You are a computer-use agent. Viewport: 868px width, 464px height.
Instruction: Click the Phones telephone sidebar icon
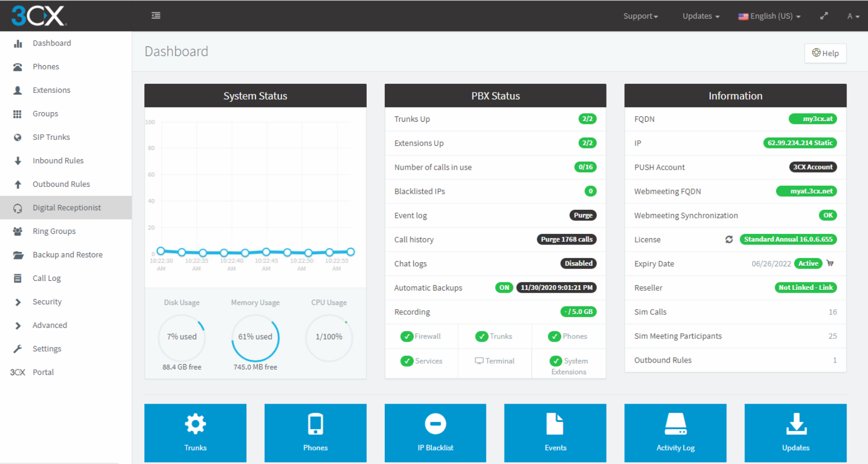18,67
